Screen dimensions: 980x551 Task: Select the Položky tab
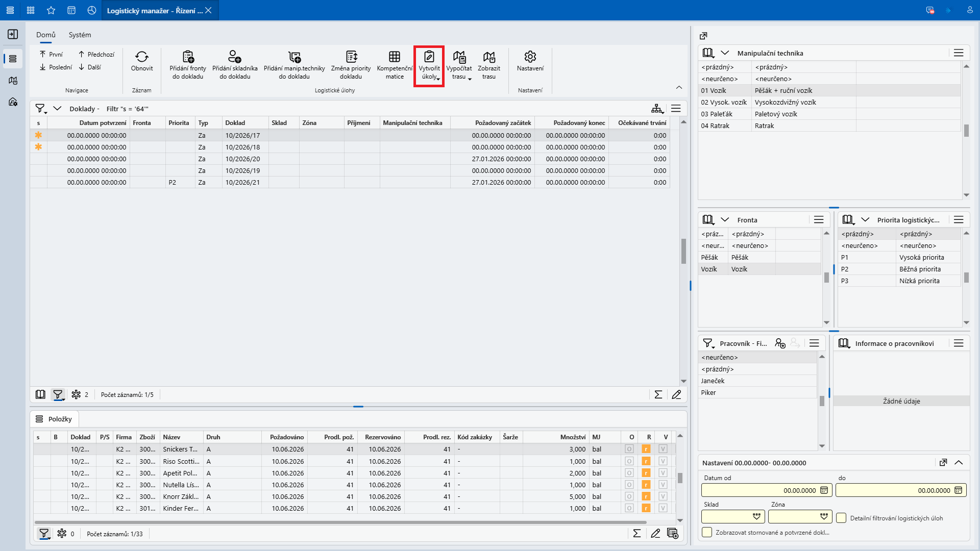coord(54,419)
